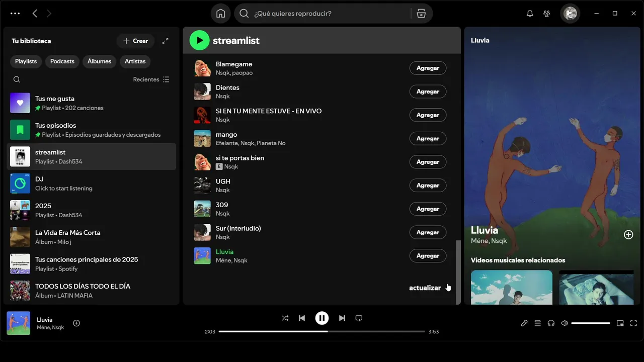Viewport: 644px width, 362px height.
Task: Skip to next track
Action: 342,318
